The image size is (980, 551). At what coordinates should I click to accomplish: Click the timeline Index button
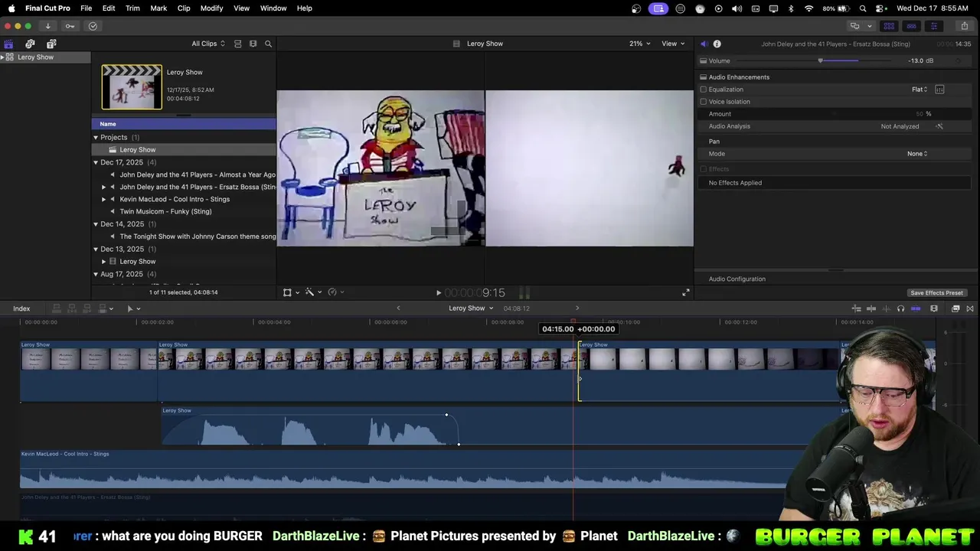point(21,308)
